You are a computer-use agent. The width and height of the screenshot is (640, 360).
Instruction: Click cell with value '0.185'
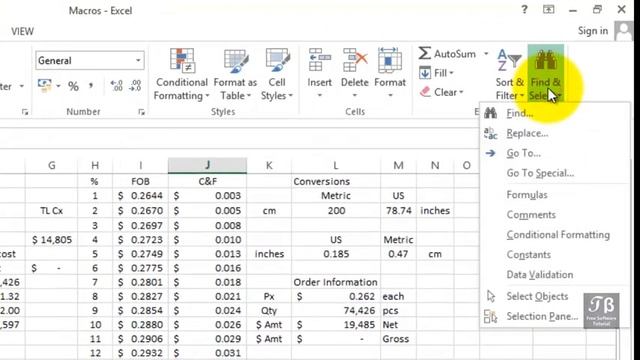pyautogui.click(x=336, y=254)
